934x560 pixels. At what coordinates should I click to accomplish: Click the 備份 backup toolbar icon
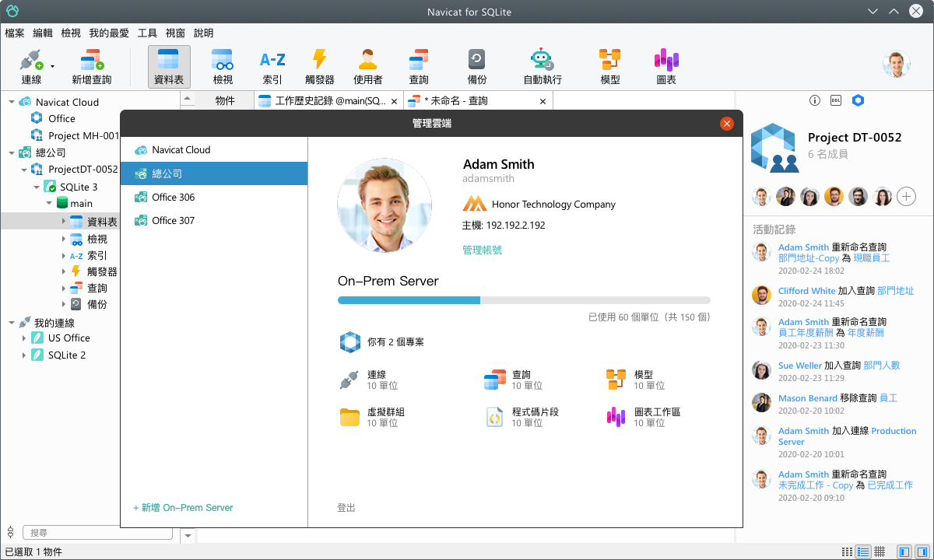pyautogui.click(x=477, y=66)
